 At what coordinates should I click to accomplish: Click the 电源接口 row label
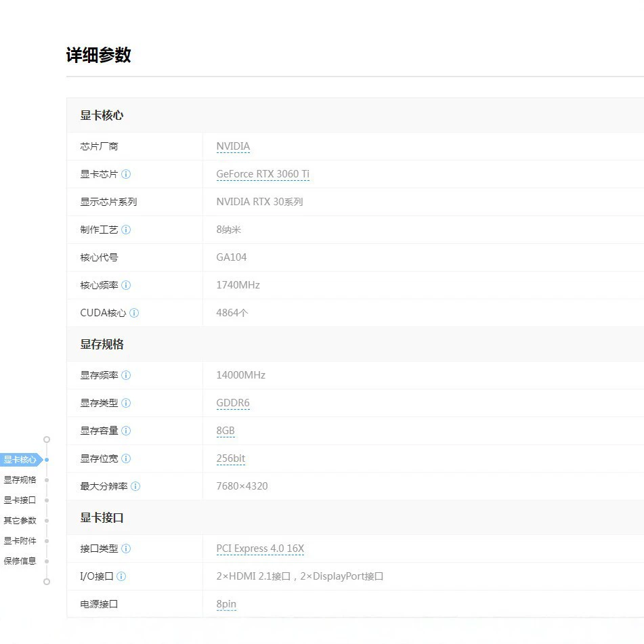coord(99,604)
